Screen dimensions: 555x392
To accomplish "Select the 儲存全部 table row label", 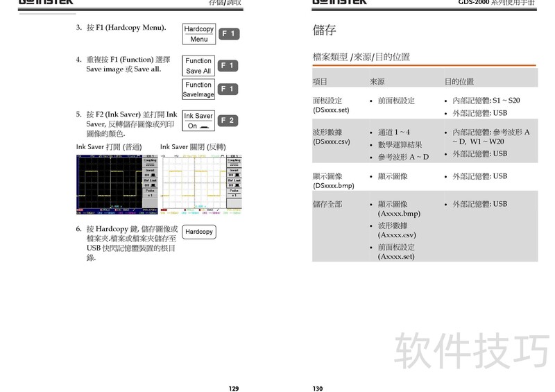I will tap(327, 205).
